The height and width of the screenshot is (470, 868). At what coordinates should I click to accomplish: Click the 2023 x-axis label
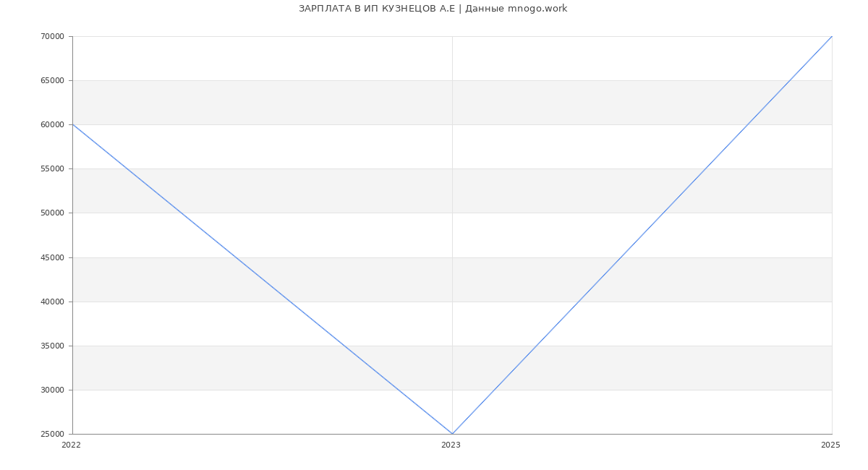451,445
